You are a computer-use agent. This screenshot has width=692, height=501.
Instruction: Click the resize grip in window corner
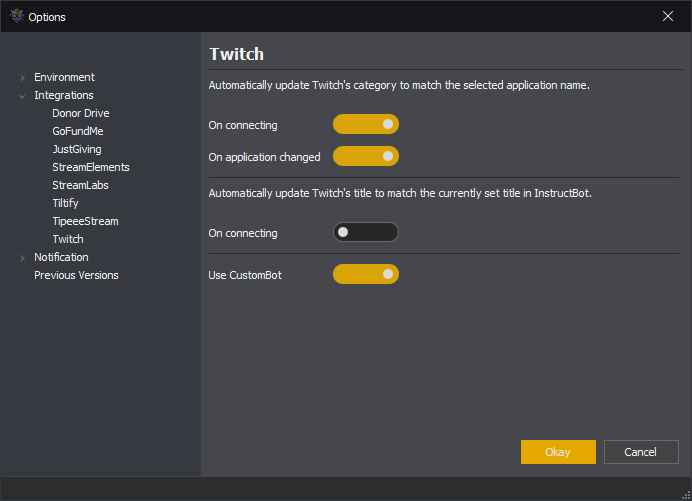point(686,495)
